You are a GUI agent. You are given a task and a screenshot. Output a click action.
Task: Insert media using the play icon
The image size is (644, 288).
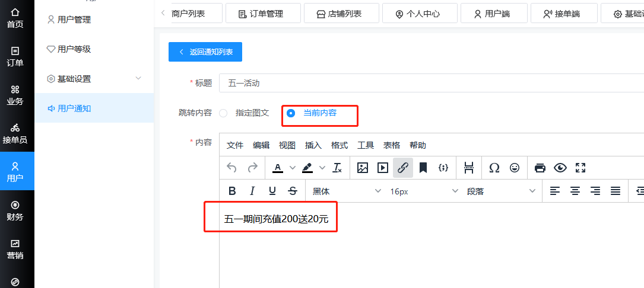click(383, 167)
